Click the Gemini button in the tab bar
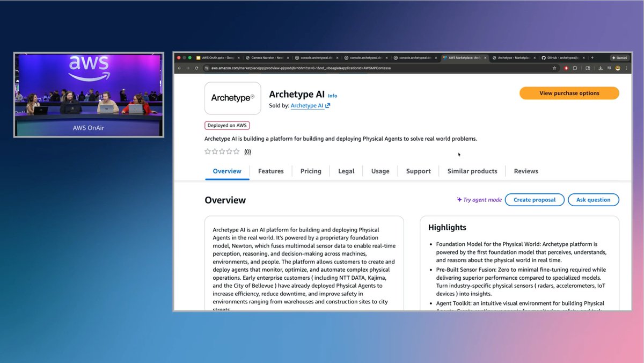This screenshot has height=363, width=644. (x=620, y=57)
